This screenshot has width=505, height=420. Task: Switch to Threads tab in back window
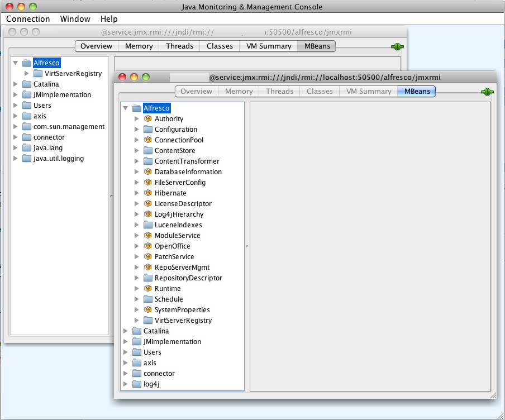(179, 46)
